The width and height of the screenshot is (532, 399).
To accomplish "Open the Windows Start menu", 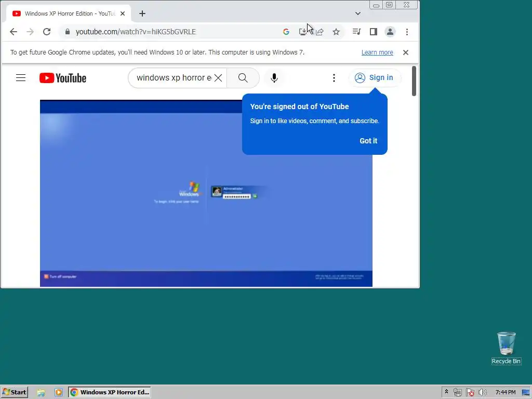I will coord(14,392).
